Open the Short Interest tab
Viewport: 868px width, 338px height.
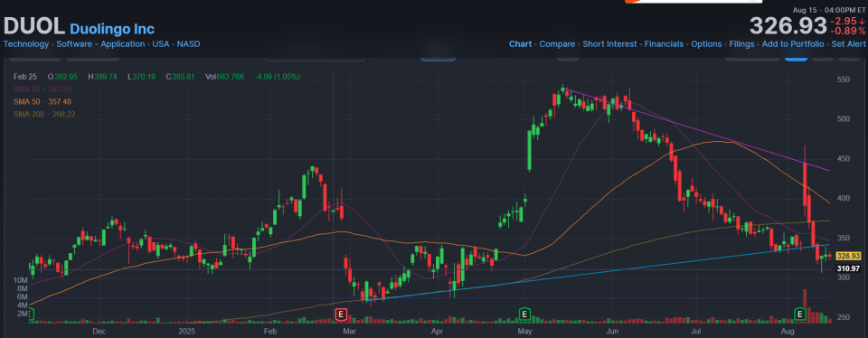pos(609,44)
